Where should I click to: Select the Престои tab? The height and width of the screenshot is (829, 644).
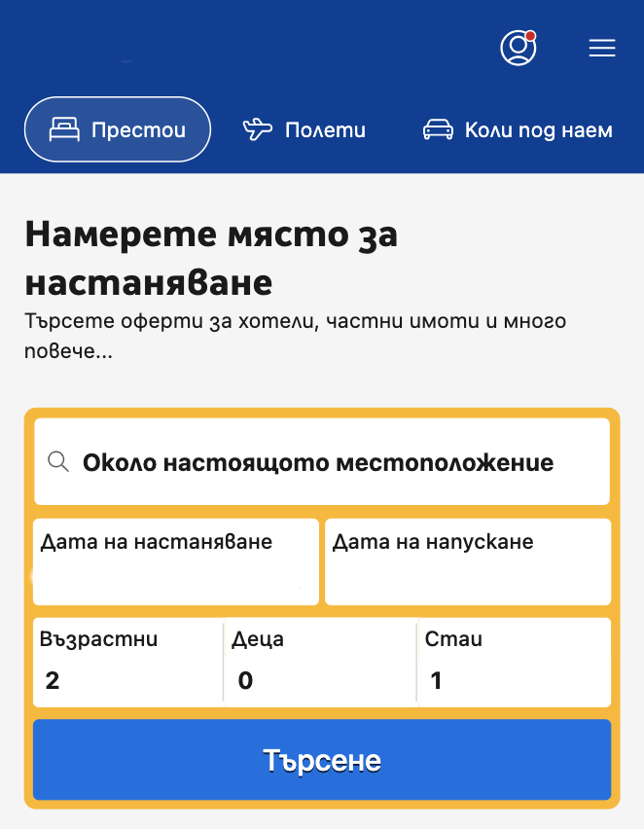pos(118,129)
